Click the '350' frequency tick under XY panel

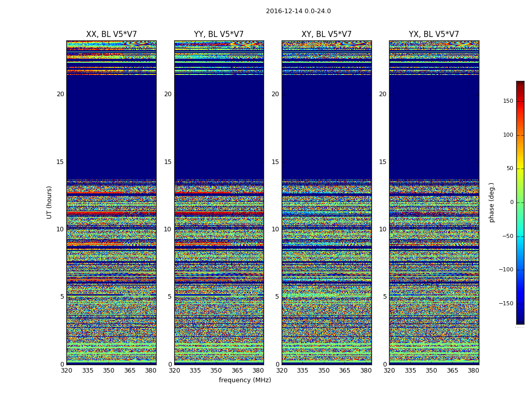click(324, 371)
